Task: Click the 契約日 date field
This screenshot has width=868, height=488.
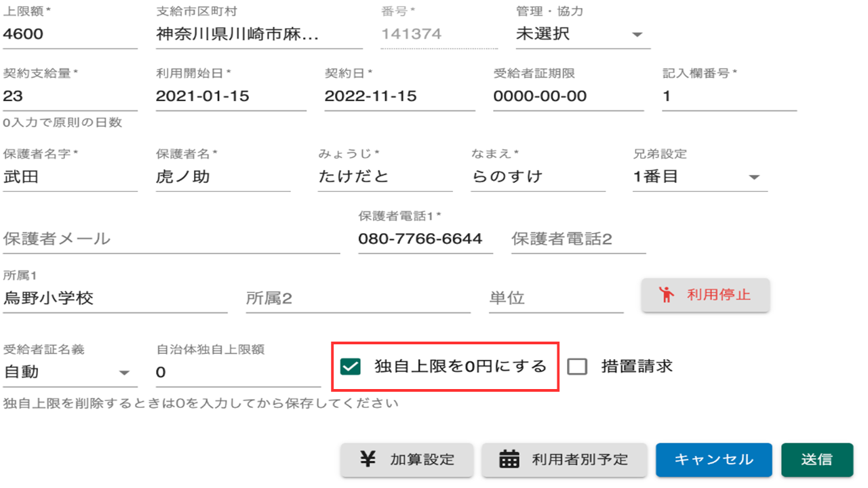Action: [399, 96]
